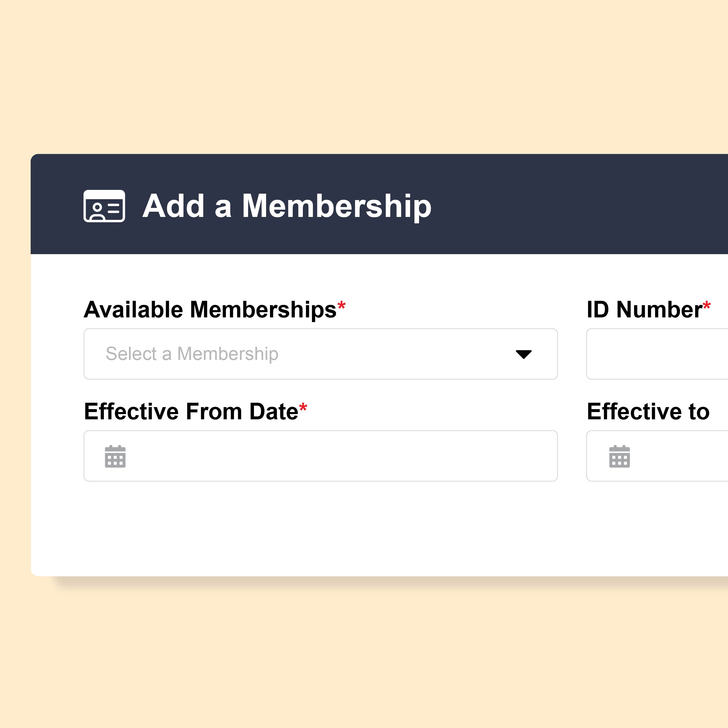Click the ID Number field label
Screen dimensions: 728x728
coord(644,310)
